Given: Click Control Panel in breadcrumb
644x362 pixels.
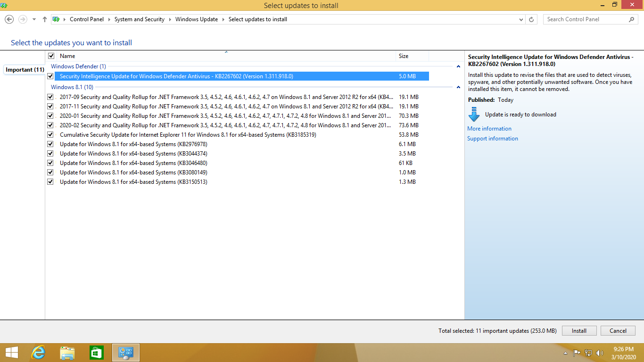Looking at the screenshot, I should coord(87,19).
